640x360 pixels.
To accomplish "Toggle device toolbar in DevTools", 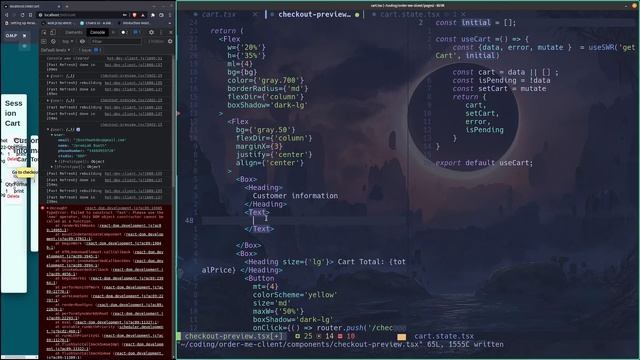I will click(x=53, y=32).
